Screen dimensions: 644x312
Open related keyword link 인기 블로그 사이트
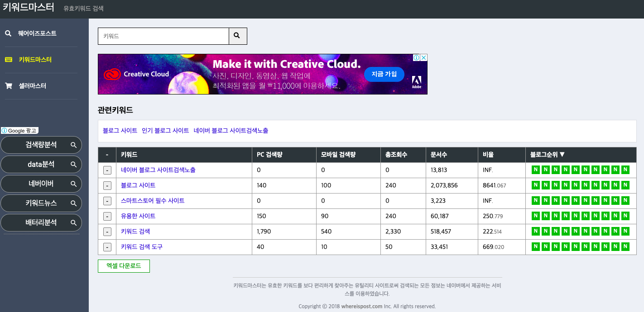click(x=165, y=131)
